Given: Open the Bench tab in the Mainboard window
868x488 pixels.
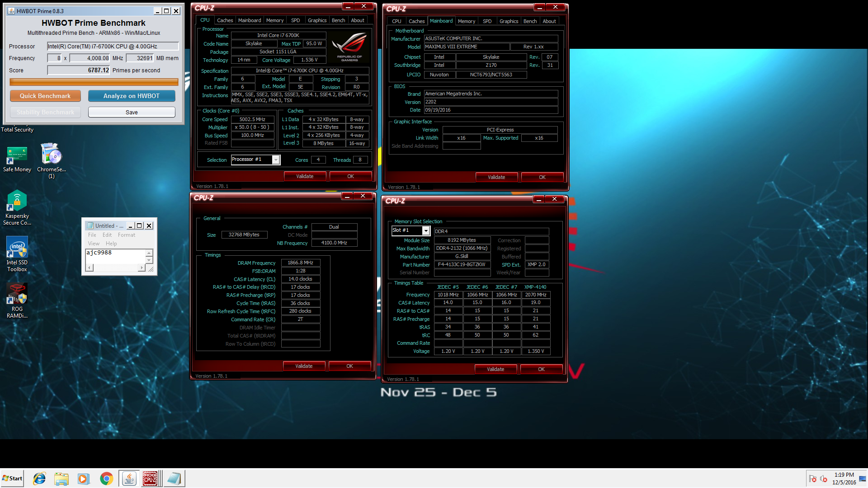Looking at the screenshot, I should [x=530, y=21].
